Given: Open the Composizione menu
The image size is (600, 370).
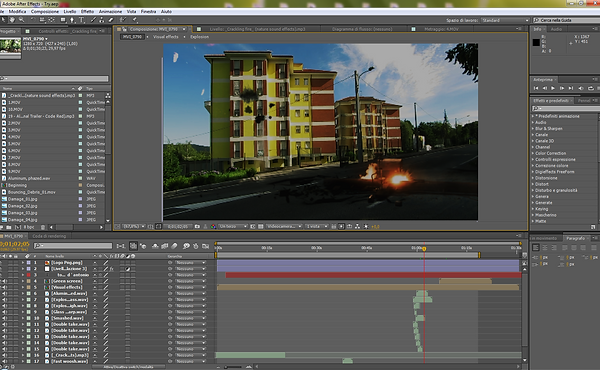Looking at the screenshot, I should 45,11.
